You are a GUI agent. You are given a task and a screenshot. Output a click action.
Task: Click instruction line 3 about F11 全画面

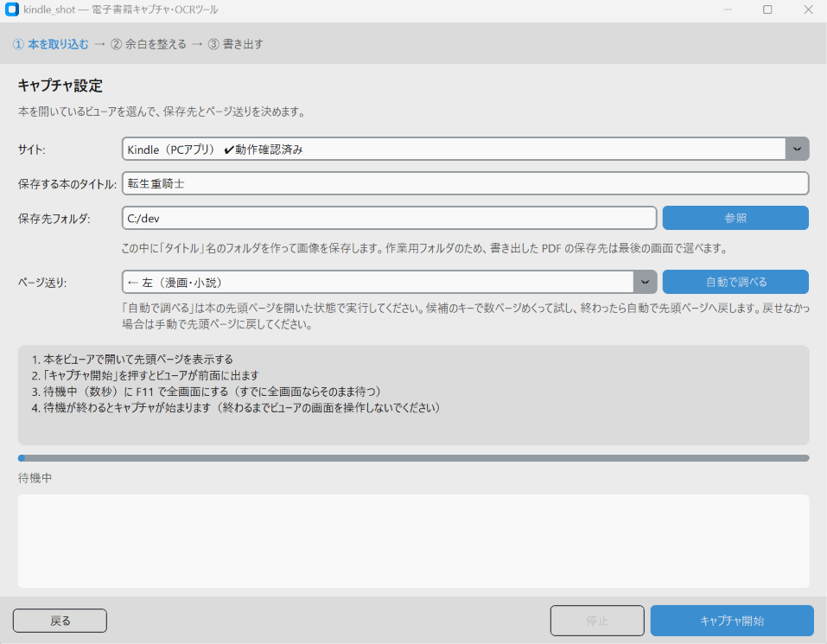click(x=207, y=392)
